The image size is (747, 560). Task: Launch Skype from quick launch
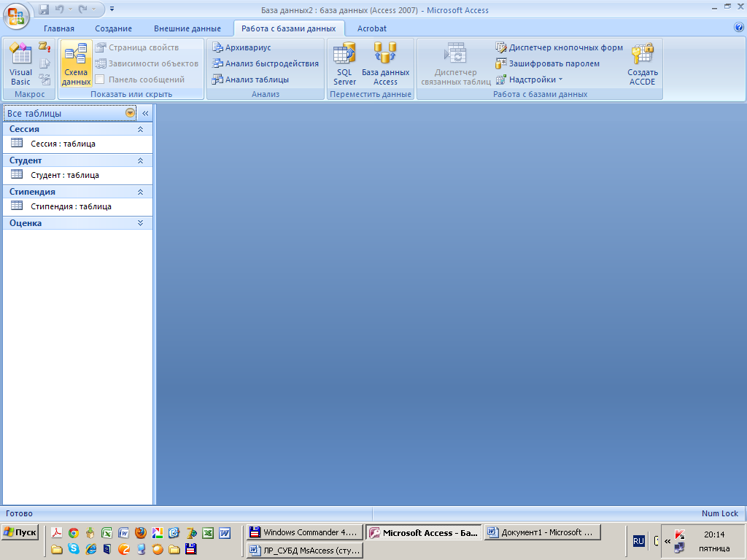click(74, 549)
